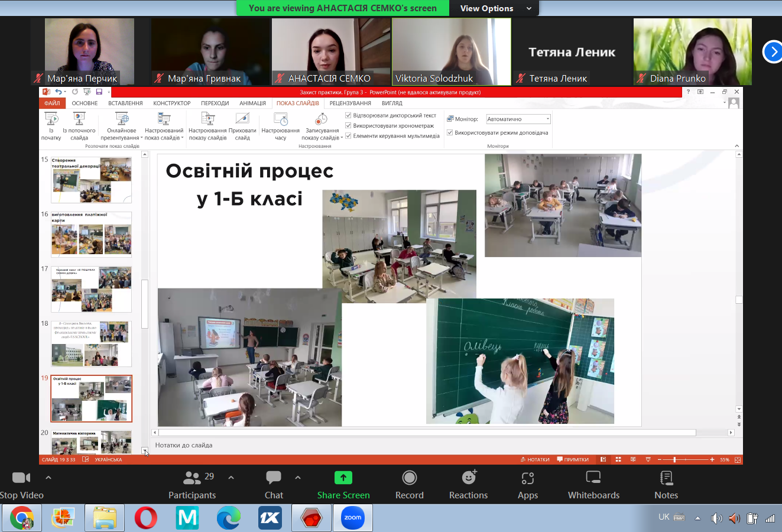Select slide 17 thumbnail in the slide panel

(91, 289)
